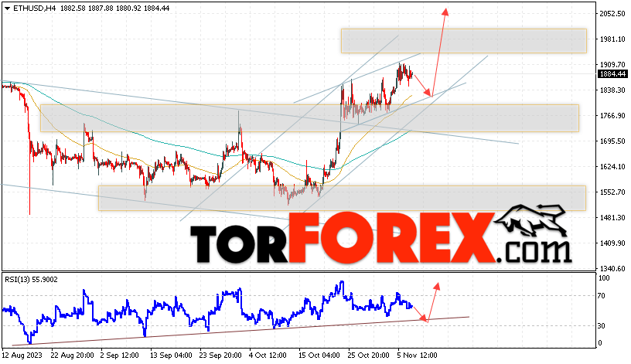Click the 23 Sep 20:00 time label
Viewport: 631px width, 364px height.
[220, 355]
